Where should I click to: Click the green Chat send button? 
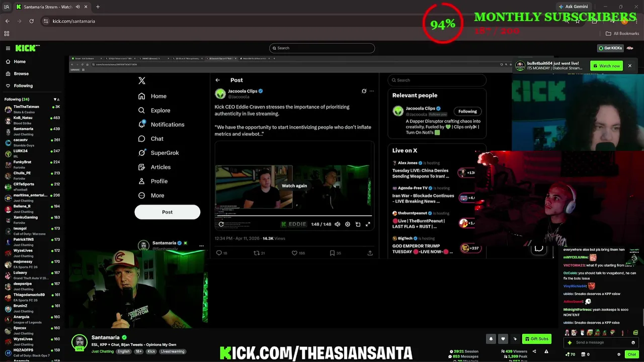[632, 354]
